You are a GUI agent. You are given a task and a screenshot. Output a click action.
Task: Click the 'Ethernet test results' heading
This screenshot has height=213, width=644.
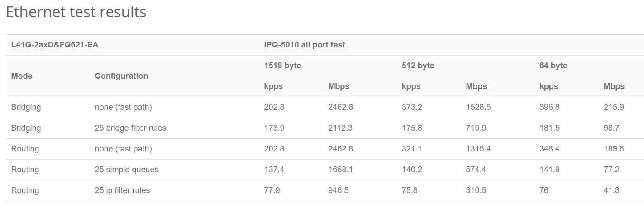click(x=76, y=12)
